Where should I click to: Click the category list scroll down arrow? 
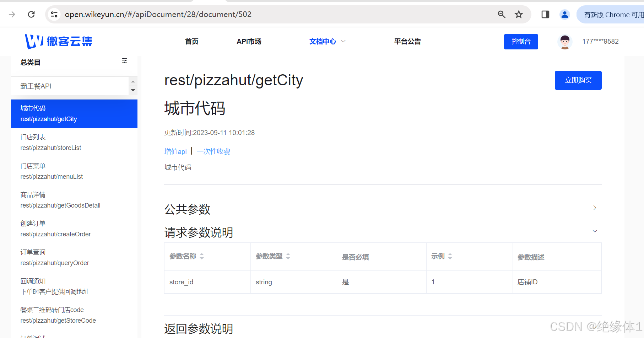pyautogui.click(x=133, y=90)
